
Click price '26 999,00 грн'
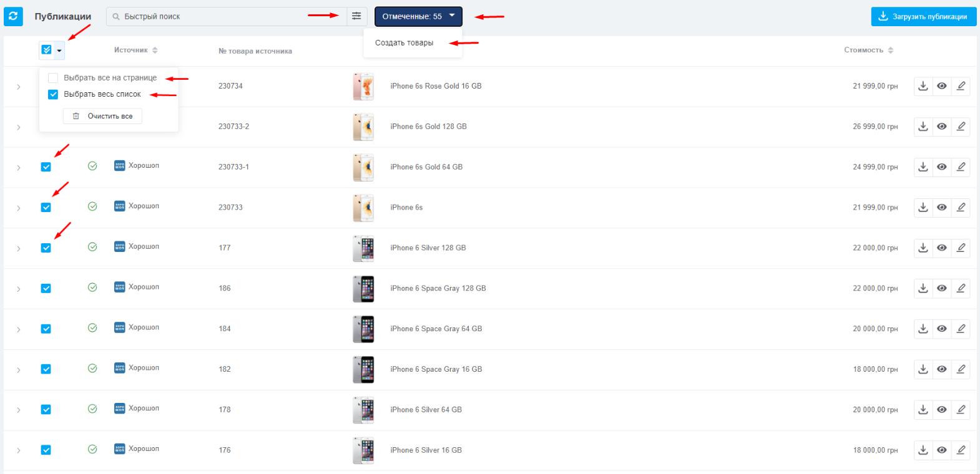pyautogui.click(x=875, y=127)
